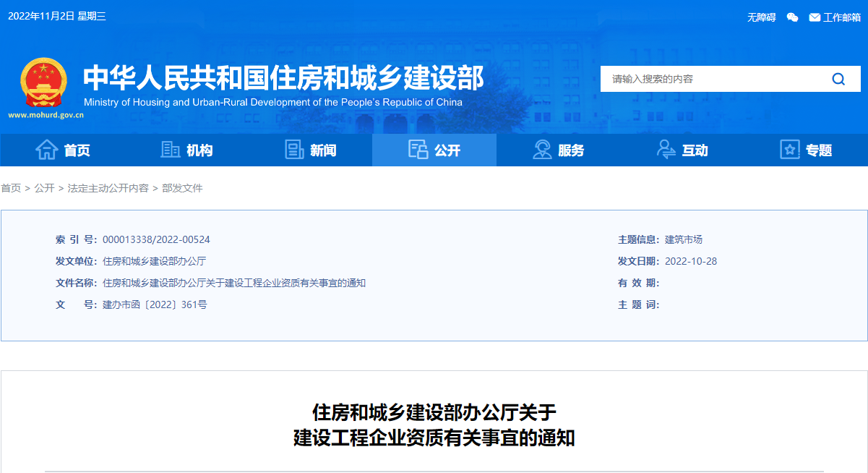Image resolution: width=868 pixels, height=473 pixels.
Task: Click the building icon beside 机构
Action: tap(171, 150)
